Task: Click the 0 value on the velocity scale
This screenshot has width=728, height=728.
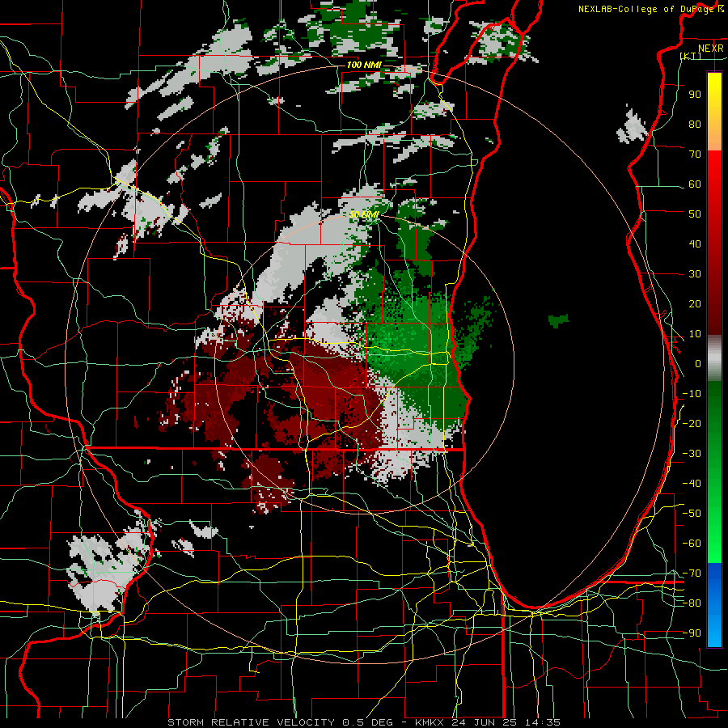Action: tap(698, 363)
